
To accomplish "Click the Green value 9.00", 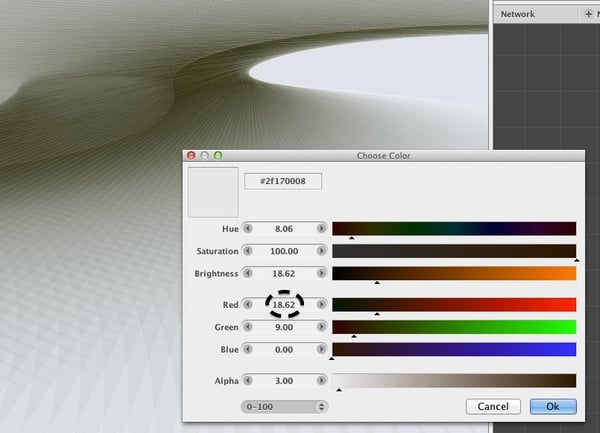I will point(284,327).
